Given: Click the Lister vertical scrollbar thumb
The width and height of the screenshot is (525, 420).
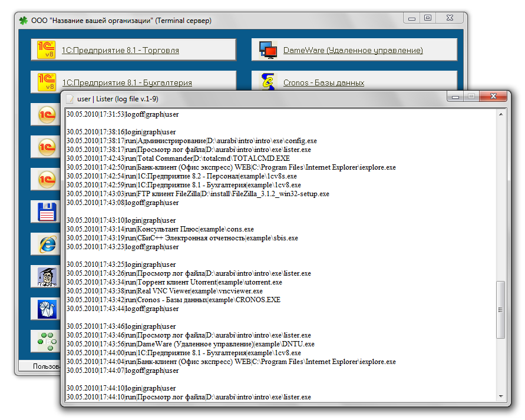Looking at the screenshot, I should click(501, 310).
